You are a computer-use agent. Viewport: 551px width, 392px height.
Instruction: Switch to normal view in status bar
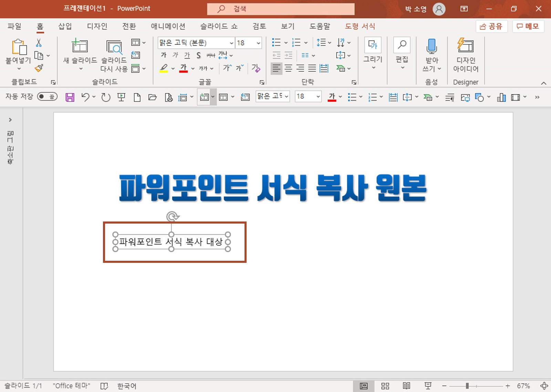point(364,386)
